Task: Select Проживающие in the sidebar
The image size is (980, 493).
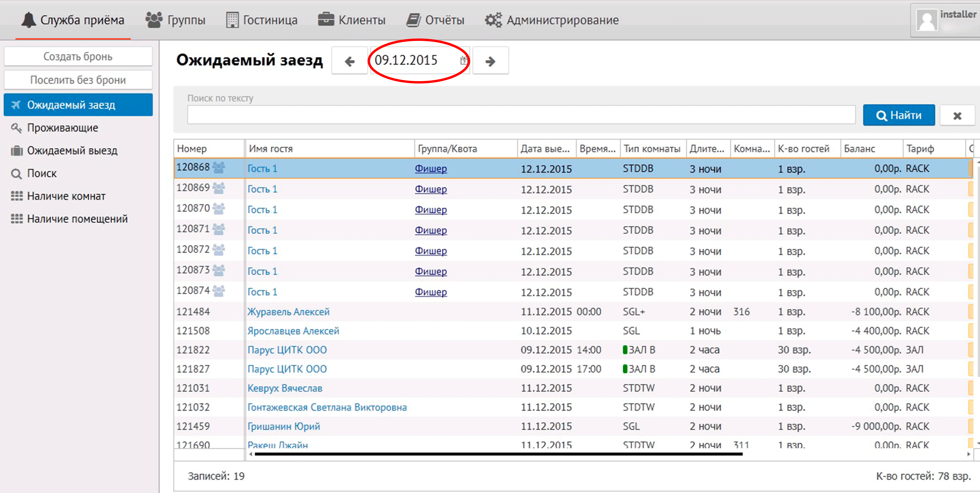Action: (x=62, y=128)
